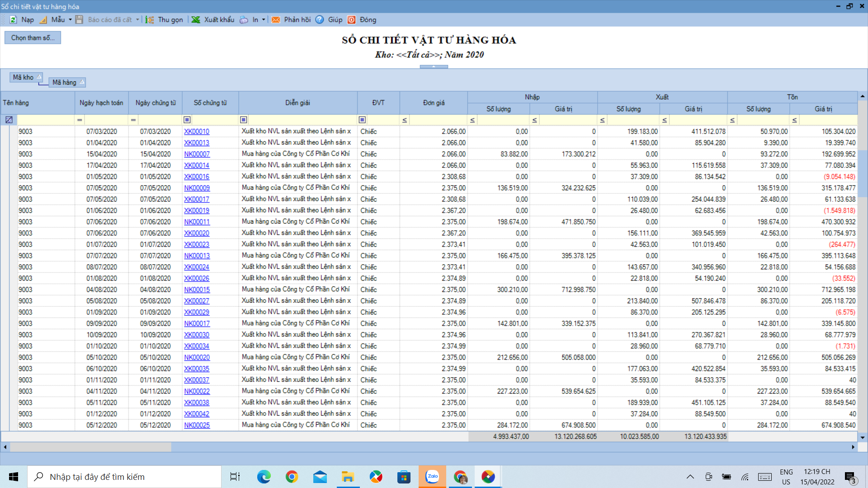Toggle sort arrow on Mã hàng group
The width and height of the screenshot is (868, 488).
coord(82,82)
